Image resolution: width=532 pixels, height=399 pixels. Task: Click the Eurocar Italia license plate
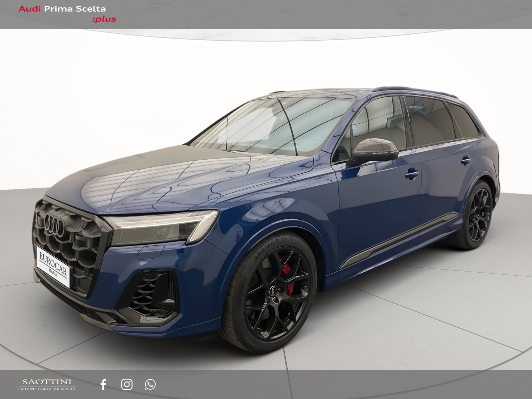(x=53, y=267)
